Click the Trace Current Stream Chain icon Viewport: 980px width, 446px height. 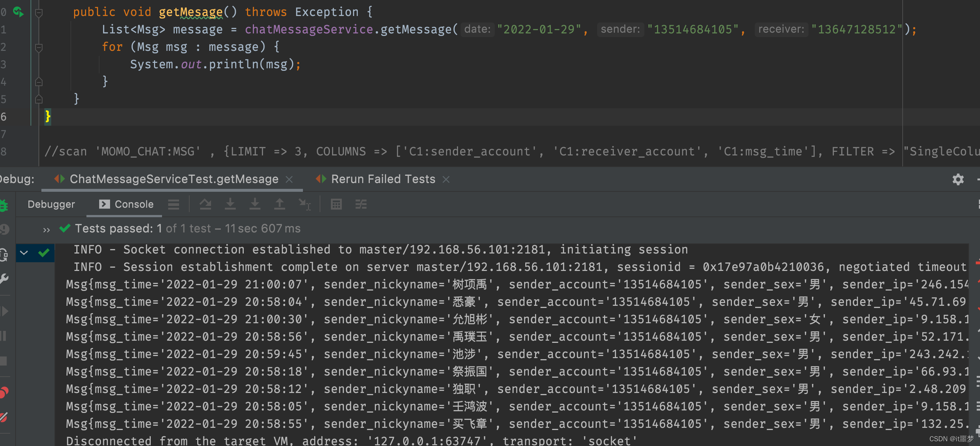[x=361, y=204]
